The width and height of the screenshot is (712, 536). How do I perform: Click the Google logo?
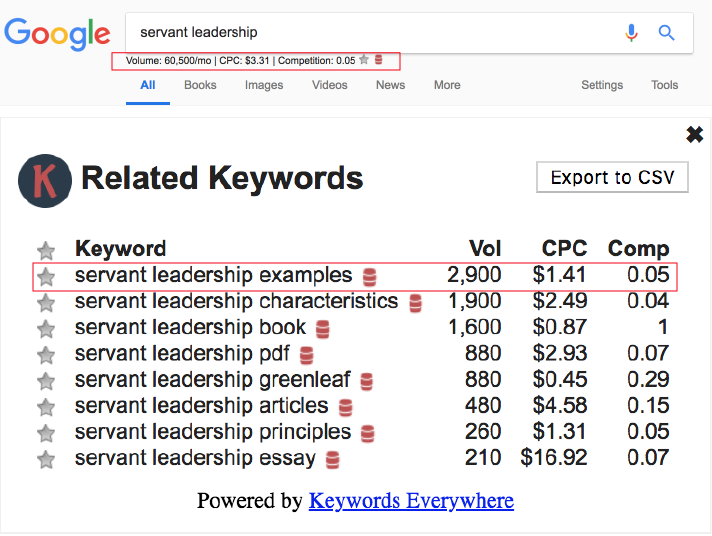pos(57,34)
